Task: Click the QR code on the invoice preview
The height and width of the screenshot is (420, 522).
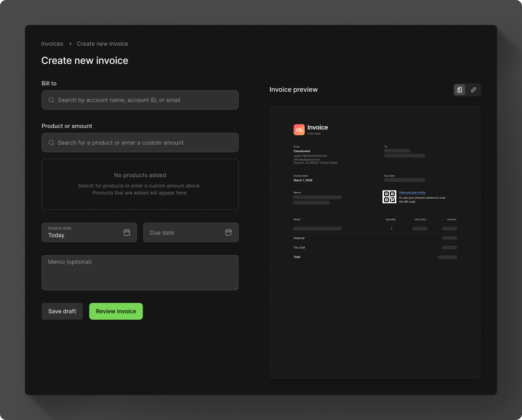Action: point(389,197)
